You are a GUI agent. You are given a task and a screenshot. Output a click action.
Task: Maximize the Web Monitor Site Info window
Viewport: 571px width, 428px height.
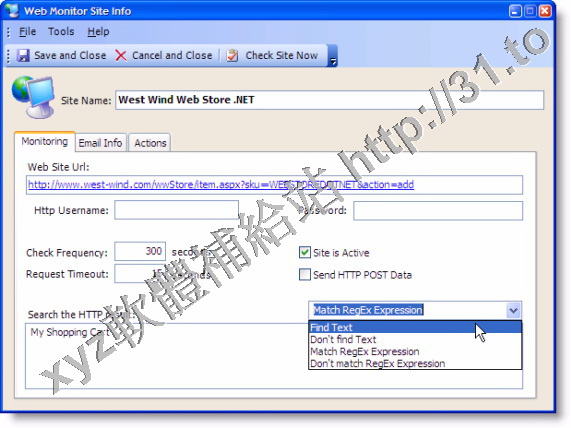point(530,11)
